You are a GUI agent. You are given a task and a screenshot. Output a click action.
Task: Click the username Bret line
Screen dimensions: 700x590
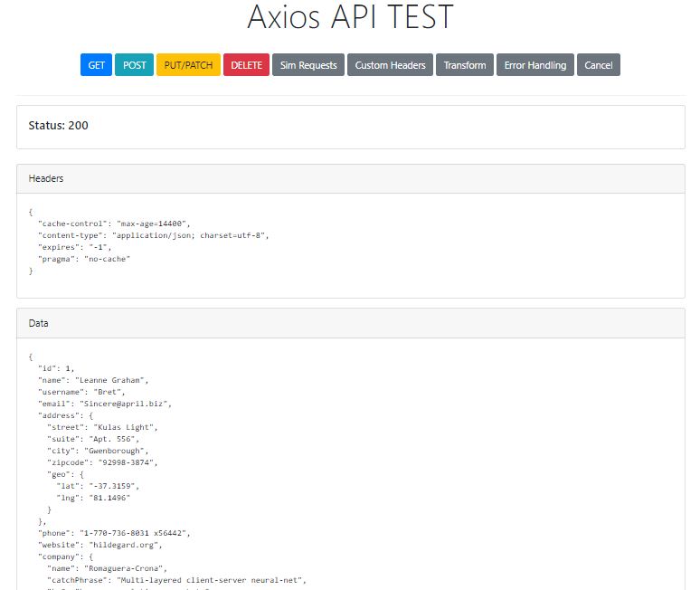coord(81,392)
